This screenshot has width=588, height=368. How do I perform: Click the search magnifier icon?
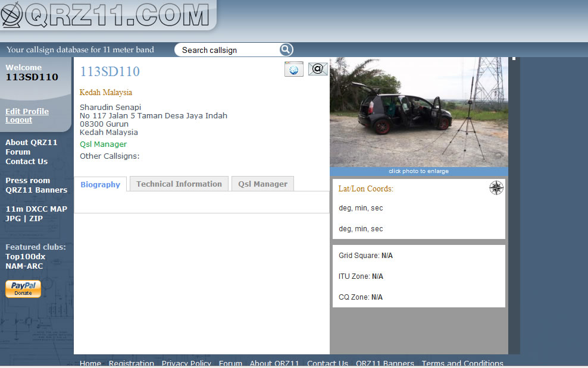tap(286, 49)
